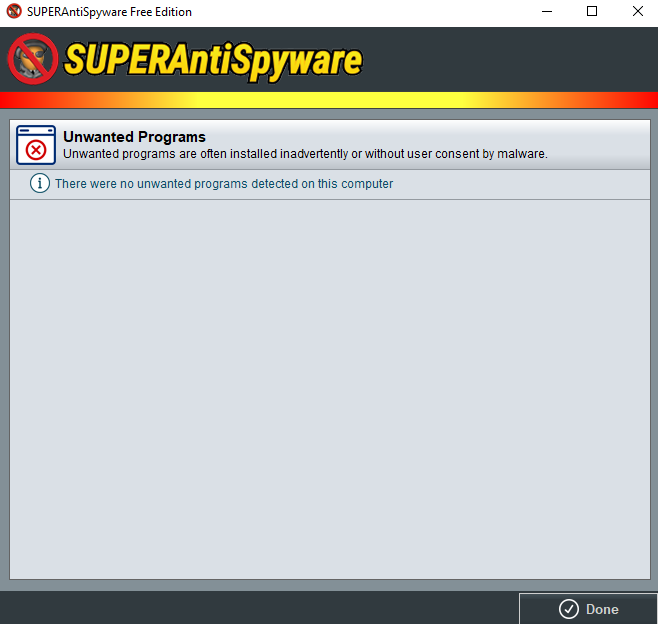Minimize the SUPERAntiSpyware window
Screen dimensions: 658x624
(547, 11)
